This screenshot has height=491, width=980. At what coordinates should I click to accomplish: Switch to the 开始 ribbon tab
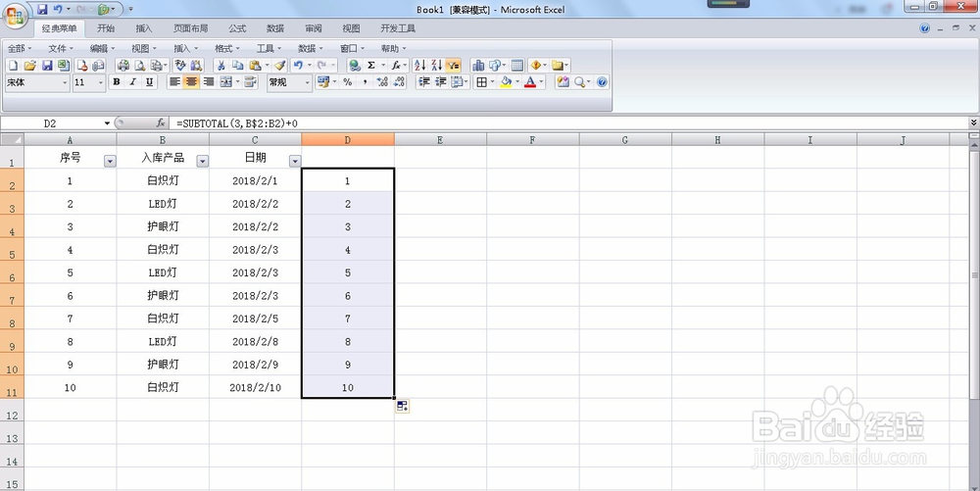point(106,28)
